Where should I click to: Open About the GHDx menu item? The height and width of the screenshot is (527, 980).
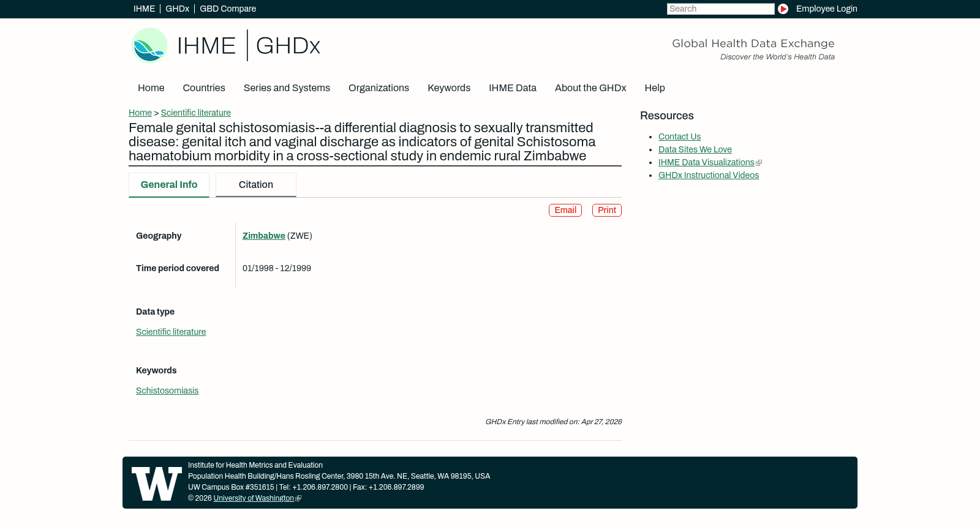coord(590,88)
